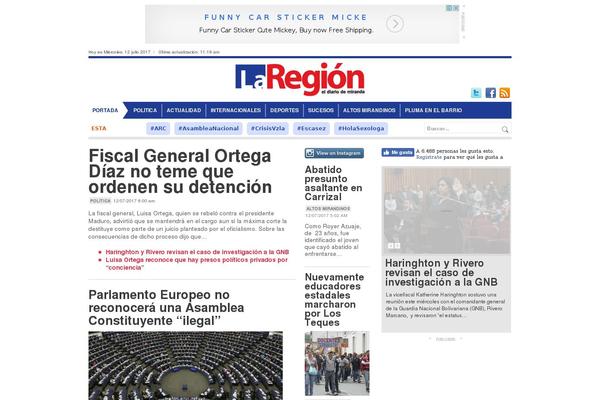Screen dimensions: 600x400
Task: Click the #CrisisVzla hashtag tag
Action: coord(268,129)
